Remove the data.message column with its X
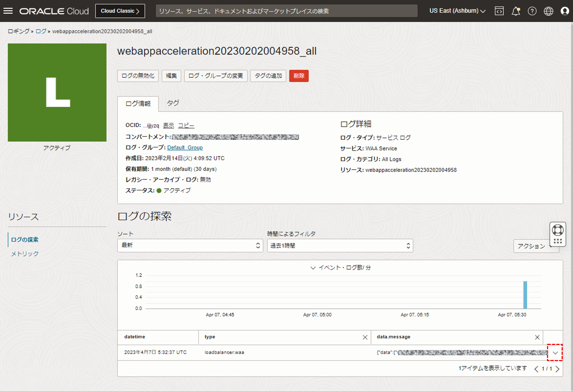This screenshot has height=392, width=573. click(x=537, y=337)
